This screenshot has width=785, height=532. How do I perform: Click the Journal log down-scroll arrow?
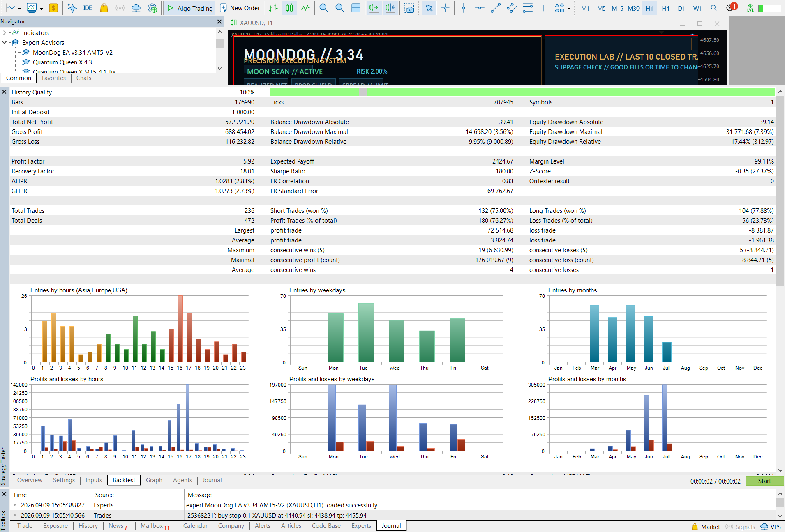pyautogui.click(x=780, y=516)
